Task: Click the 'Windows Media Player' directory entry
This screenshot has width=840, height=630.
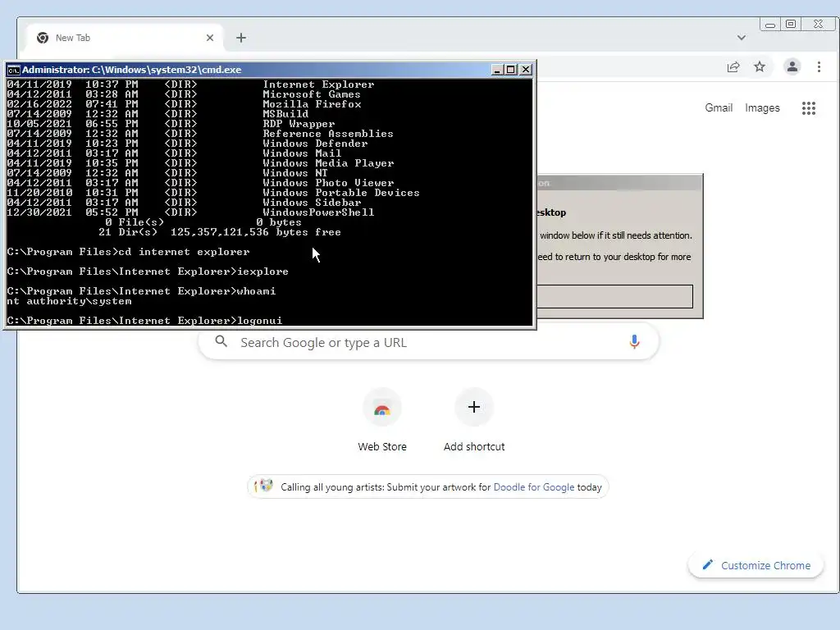Action: point(328,163)
